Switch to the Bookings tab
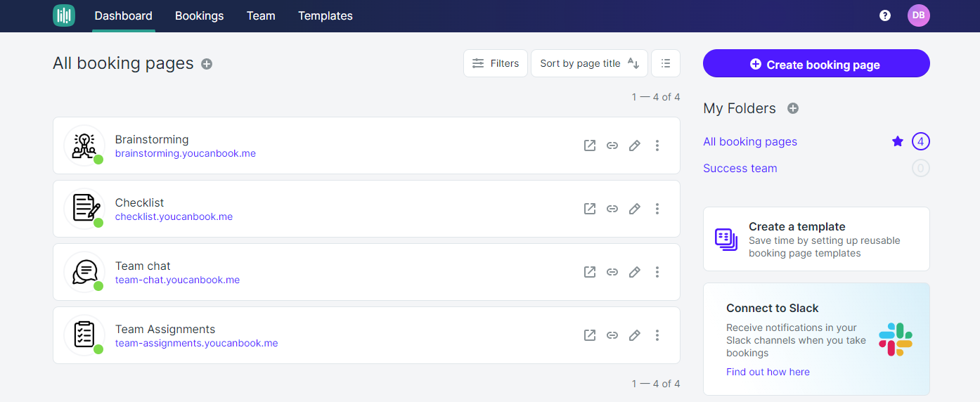Viewport: 980px width, 402px height. click(x=199, y=15)
